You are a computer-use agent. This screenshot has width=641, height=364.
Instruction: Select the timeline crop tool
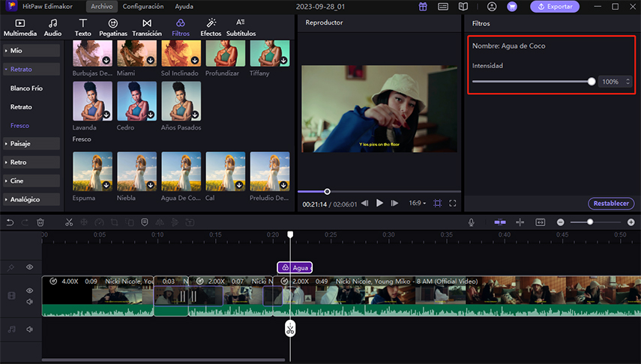(115, 222)
